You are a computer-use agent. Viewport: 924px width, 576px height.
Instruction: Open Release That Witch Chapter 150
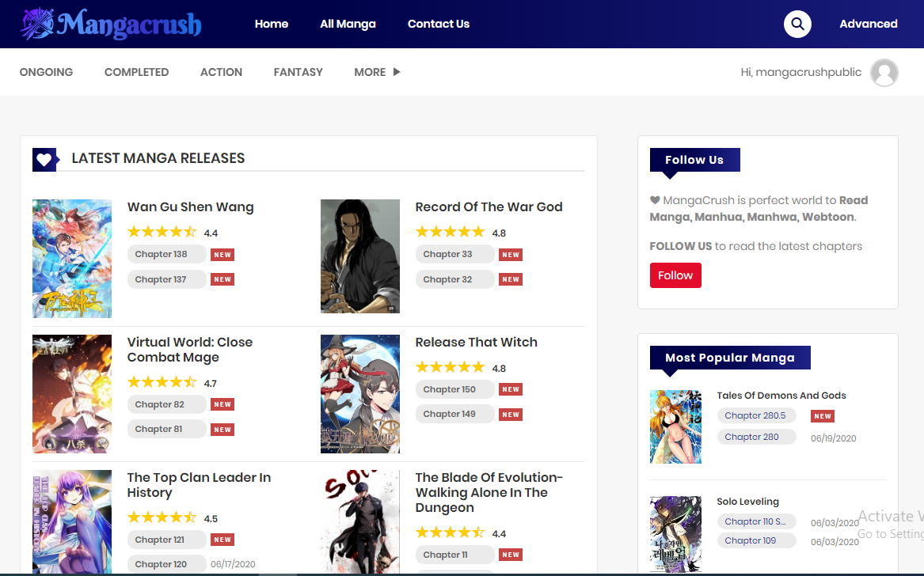455,389
